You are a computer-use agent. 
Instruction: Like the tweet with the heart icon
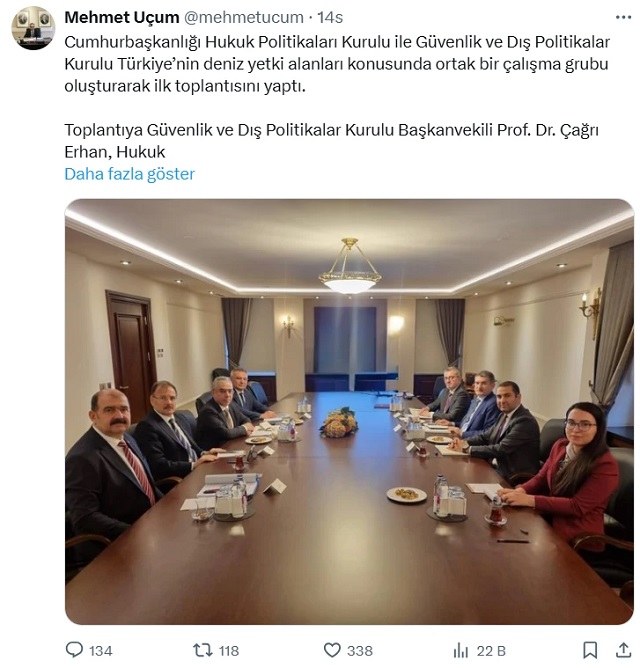pos(332,650)
